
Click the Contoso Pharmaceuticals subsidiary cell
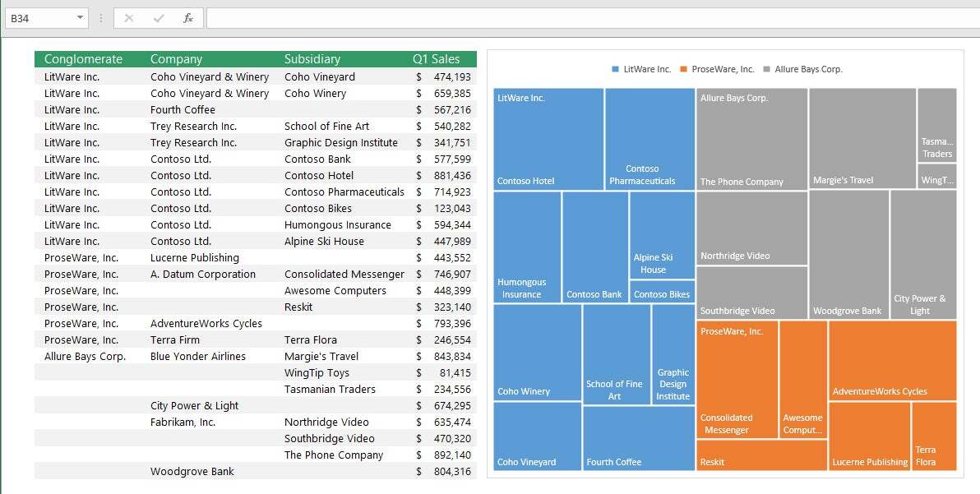click(344, 192)
